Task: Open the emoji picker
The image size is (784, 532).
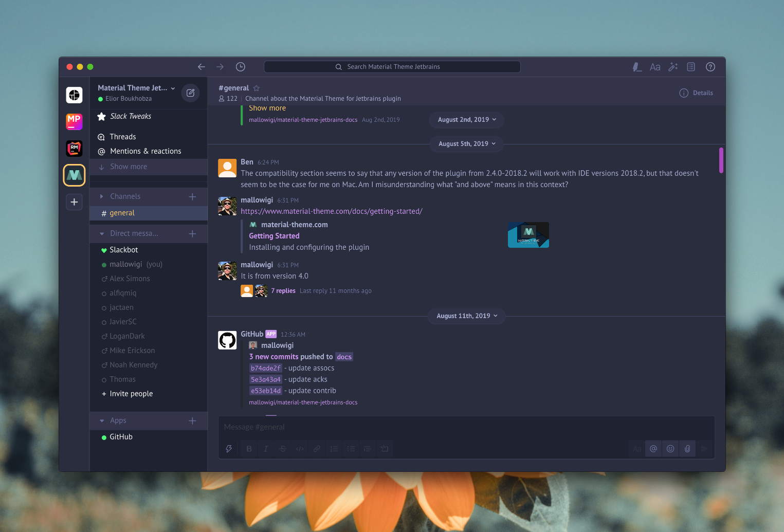Action: (x=670, y=449)
